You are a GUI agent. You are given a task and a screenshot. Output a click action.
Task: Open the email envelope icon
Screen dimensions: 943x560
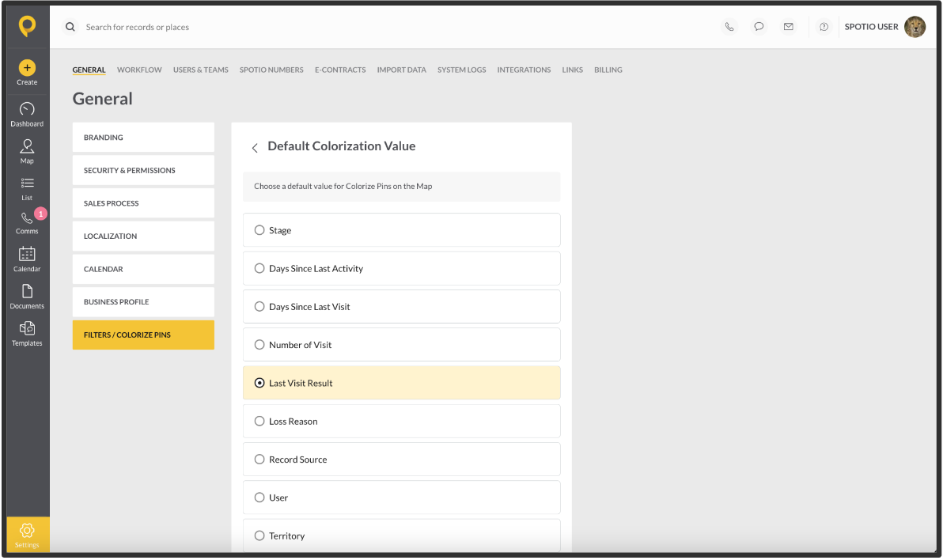point(789,27)
